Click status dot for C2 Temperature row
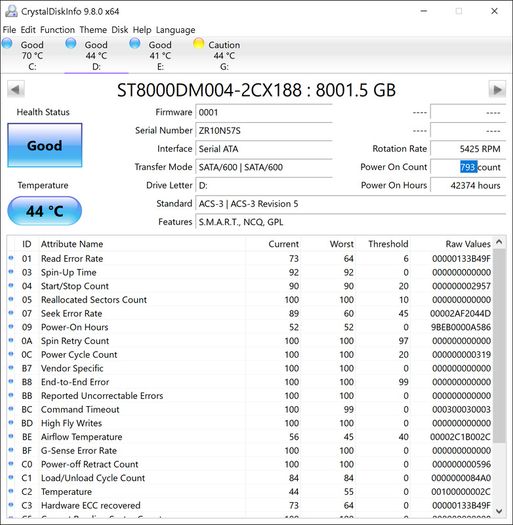The height and width of the screenshot is (525, 513). pos(11,491)
